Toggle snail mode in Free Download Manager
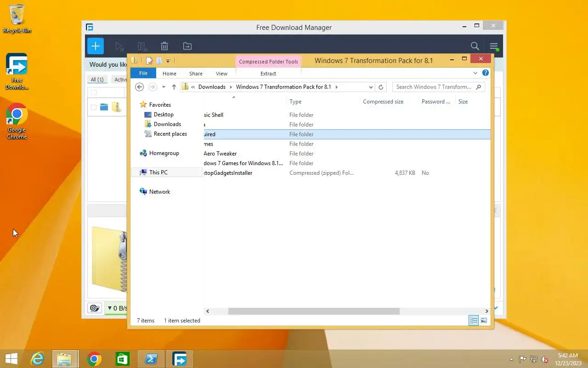Image resolution: width=588 pixels, height=368 pixels. (x=95, y=308)
